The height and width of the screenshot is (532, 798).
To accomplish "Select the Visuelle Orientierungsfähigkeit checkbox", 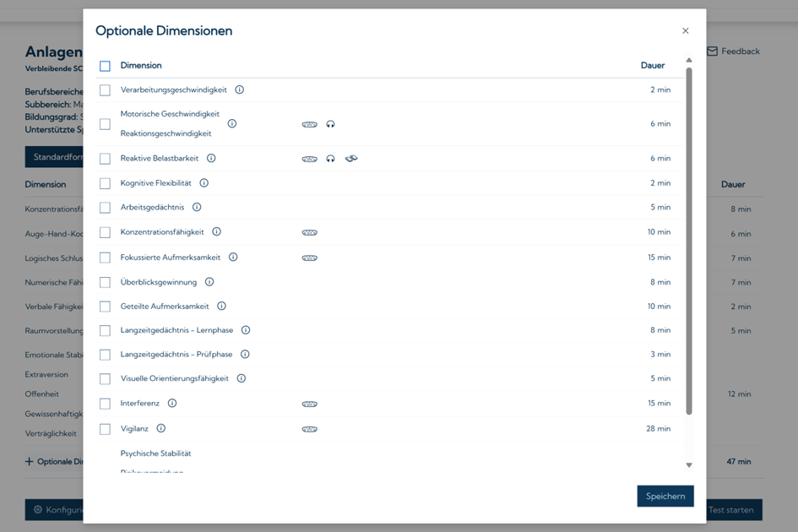I will click(x=105, y=379).
